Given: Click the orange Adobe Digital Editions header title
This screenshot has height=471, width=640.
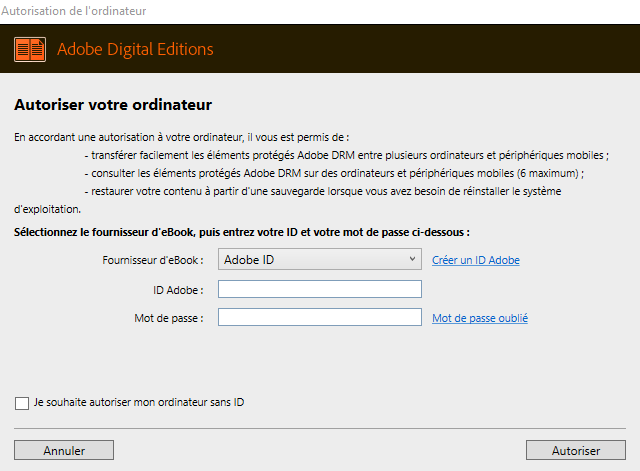Looking at the screenshot, I should tap(135, 49).
